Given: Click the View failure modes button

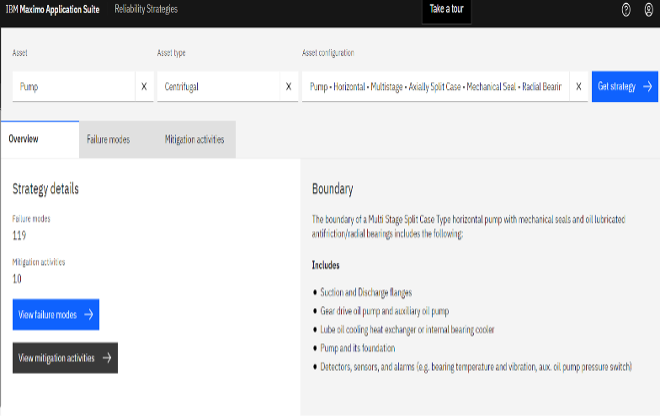Looking at the screenshot, I should (56, 314).
